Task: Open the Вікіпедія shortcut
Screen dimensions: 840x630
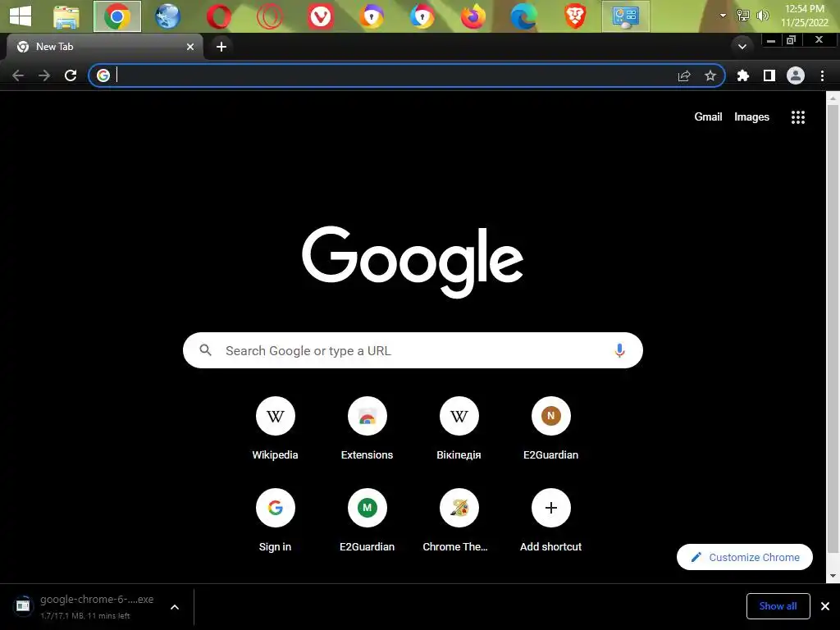Action: coord(459,428)
